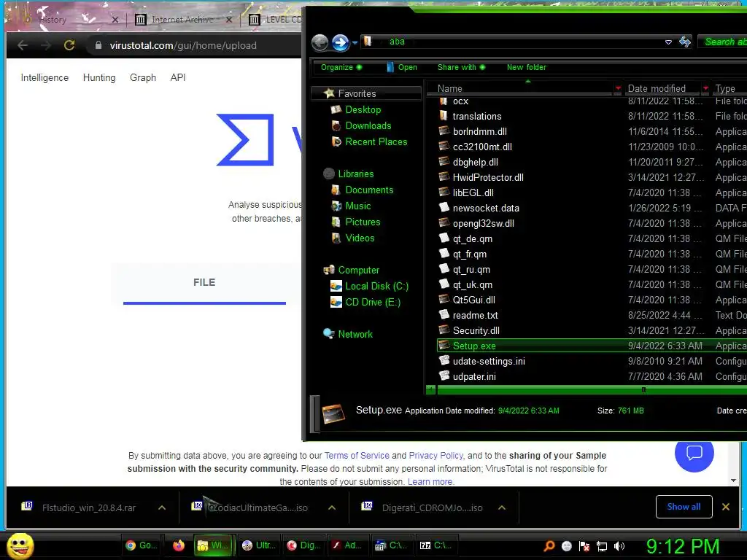Screen dimensions: 747x560
Task: Click the browser back arrow
Action: (x=23, y=45)
